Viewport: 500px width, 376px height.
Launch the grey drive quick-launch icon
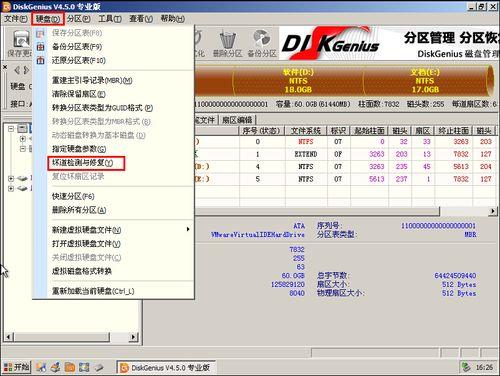(x=99, y=368)
